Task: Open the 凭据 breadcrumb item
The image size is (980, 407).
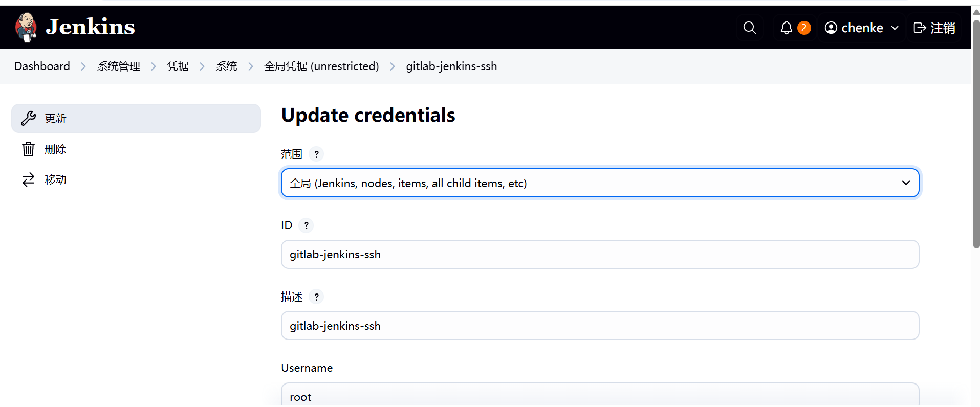Action: [178, 66]
